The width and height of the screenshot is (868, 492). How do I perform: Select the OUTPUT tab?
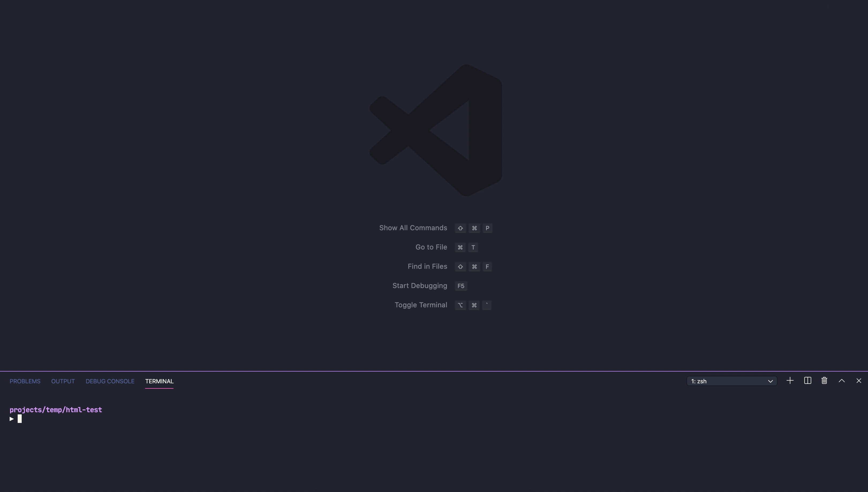coord(62,381)
